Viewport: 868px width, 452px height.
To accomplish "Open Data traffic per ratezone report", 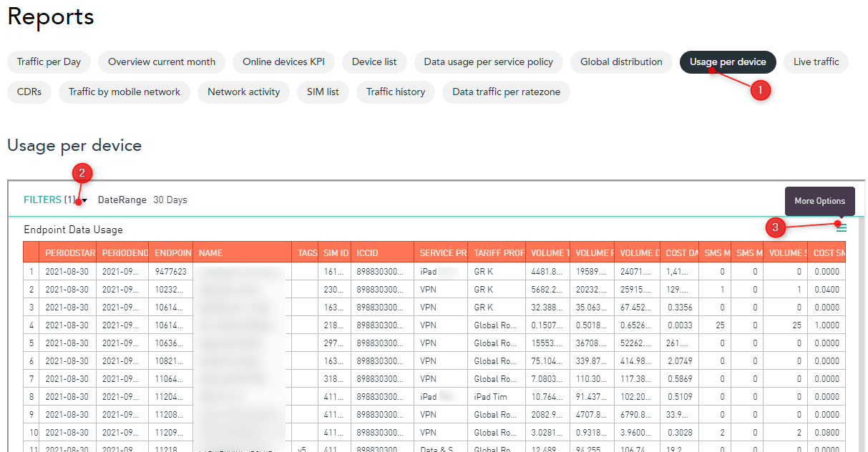I will [x=506, y=92].
